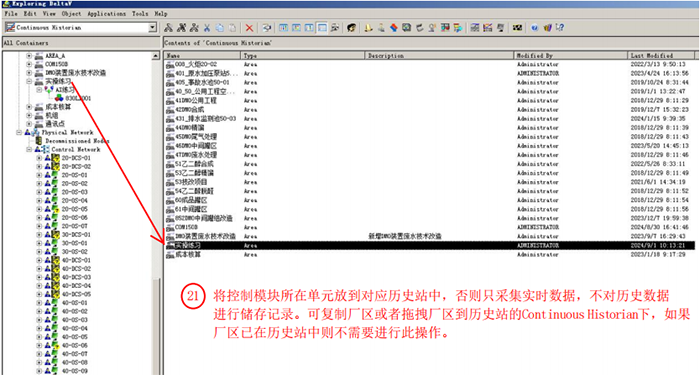Click the AI练习 module icon in tree

click(49, 90)
